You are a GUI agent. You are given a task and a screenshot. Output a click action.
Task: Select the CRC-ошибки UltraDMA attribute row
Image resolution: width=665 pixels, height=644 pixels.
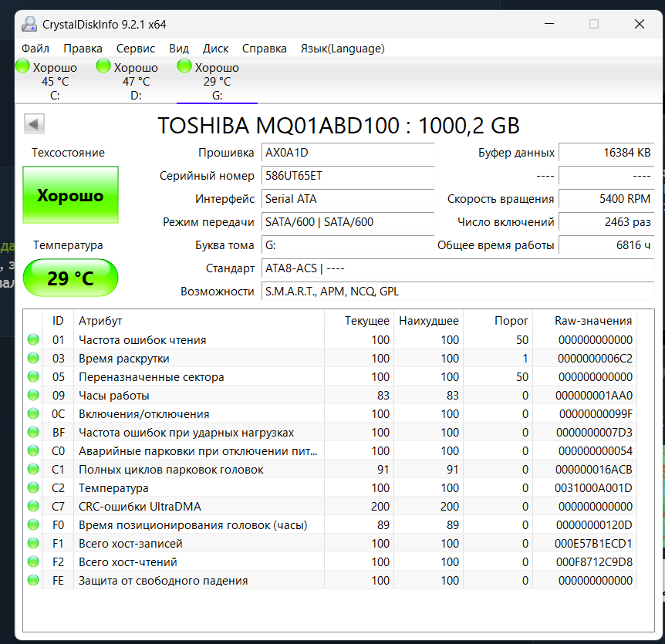coord(330,506)
